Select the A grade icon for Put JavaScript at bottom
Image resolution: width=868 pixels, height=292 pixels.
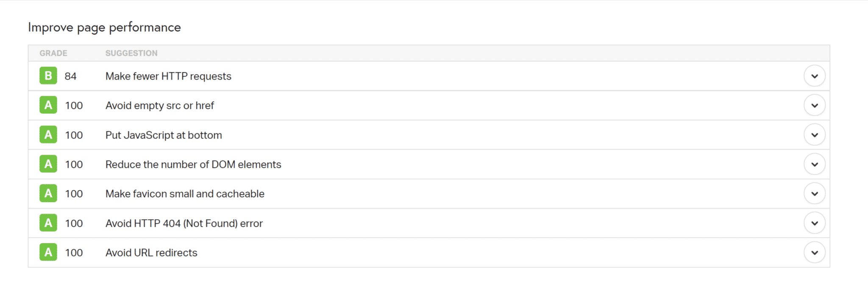pyautogui.click(x=48, y=135)
